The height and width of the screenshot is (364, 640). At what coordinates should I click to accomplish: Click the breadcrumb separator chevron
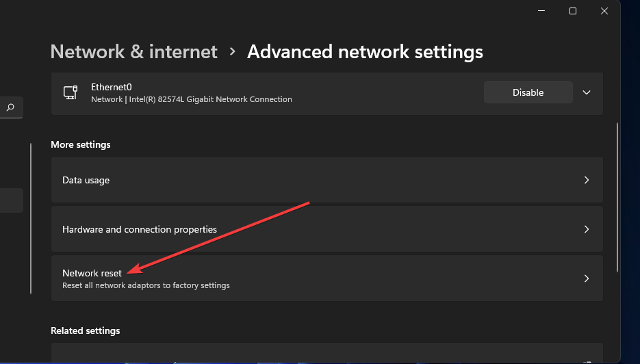click(233, 52)
